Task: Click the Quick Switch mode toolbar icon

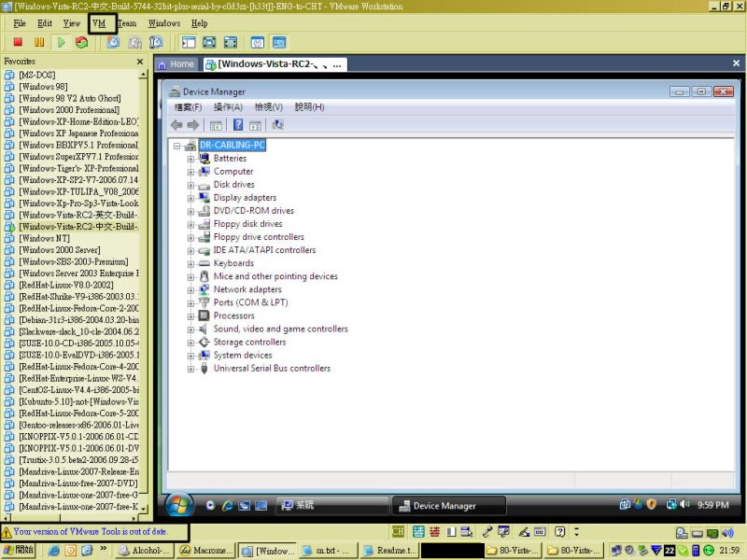Action: [231, 42]
